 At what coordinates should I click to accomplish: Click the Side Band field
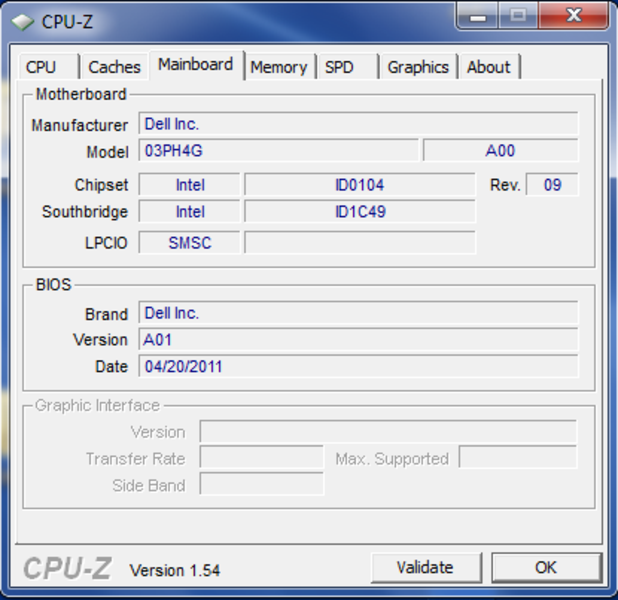click(262, 484)
